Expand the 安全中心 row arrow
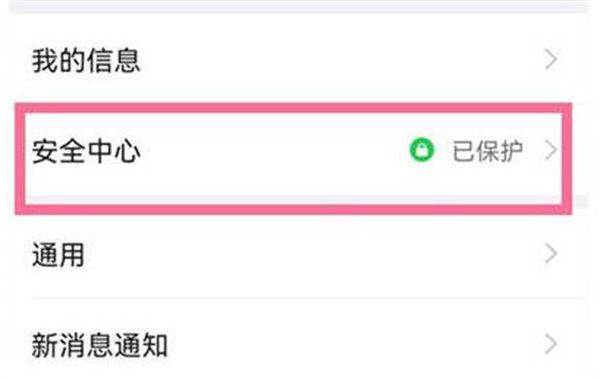The image size is (600, 379). coord(550,150)
